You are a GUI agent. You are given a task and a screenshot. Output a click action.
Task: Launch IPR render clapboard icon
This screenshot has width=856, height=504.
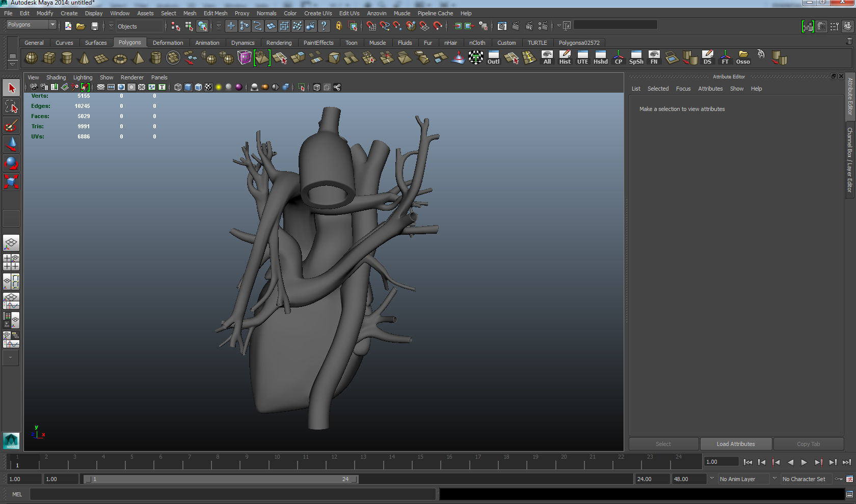pyautogui.click(x=529, y=25)
